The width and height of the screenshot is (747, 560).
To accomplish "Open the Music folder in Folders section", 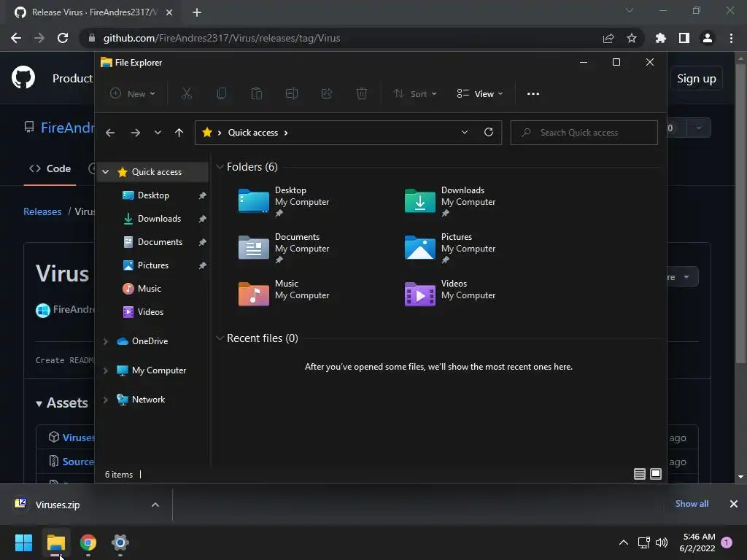I will tap(284, 293).
